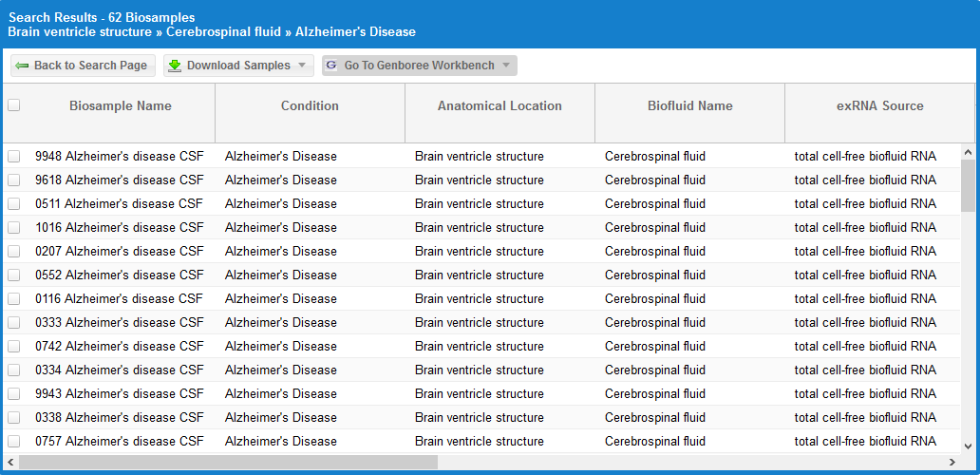Click the vertical scrollbar thumb
This screenshot has height=475, width=980.
[x=968, y=185]
